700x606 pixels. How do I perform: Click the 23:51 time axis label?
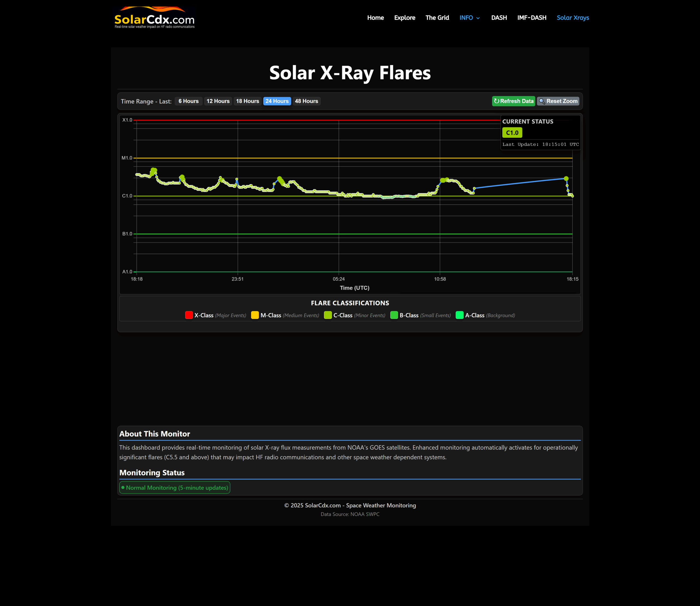coord(237,279)
